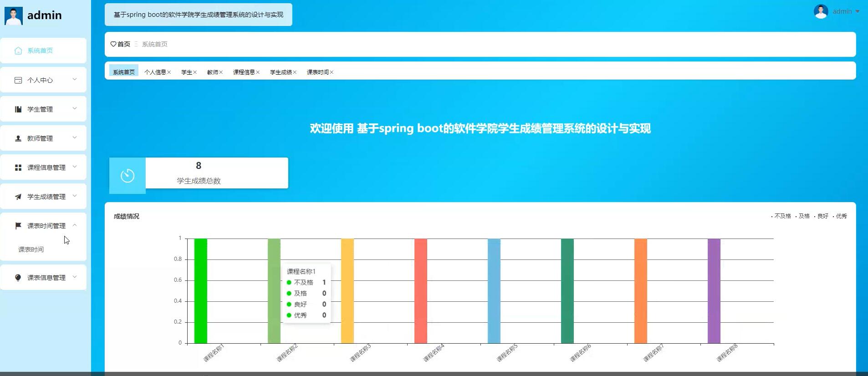Image resolution: width=868 pixels, height=376 pixels.
Task: Click the 课程名称6 dark green bar
Action: [x=567, y=291]
